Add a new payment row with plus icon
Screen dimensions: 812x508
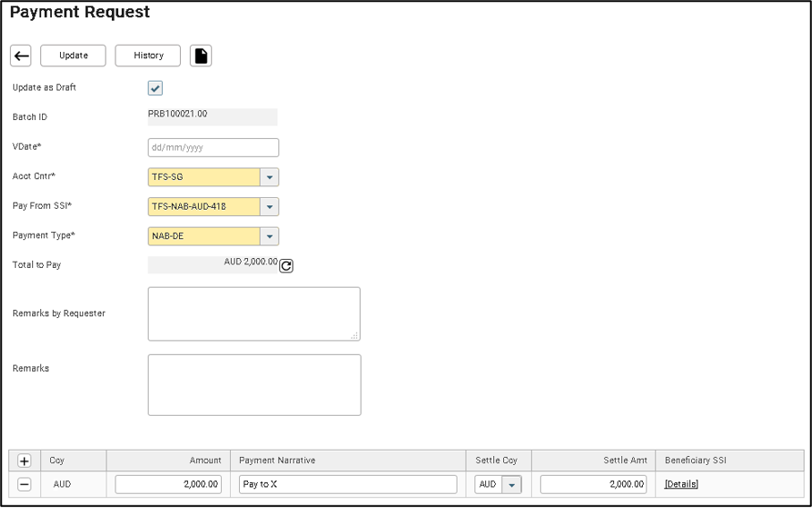pos(24,461)
